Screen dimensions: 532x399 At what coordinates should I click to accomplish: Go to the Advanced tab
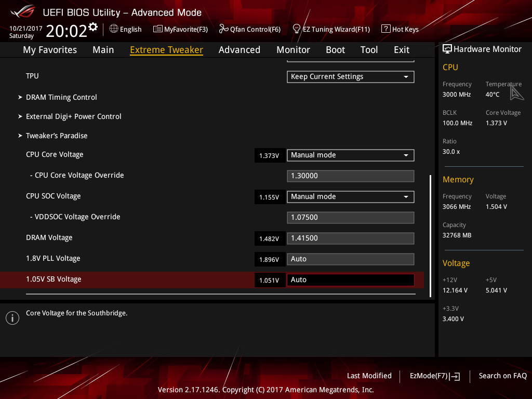[240, 50]
